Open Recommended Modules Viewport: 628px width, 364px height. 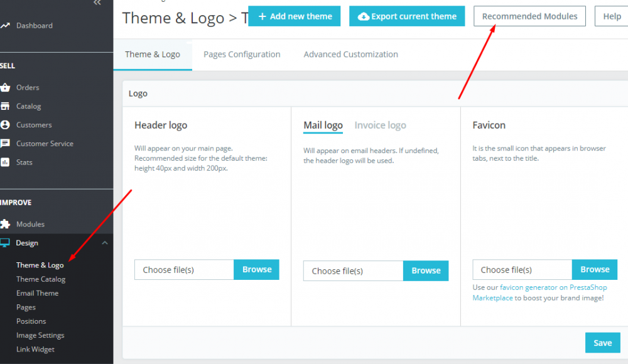point(529,16)
